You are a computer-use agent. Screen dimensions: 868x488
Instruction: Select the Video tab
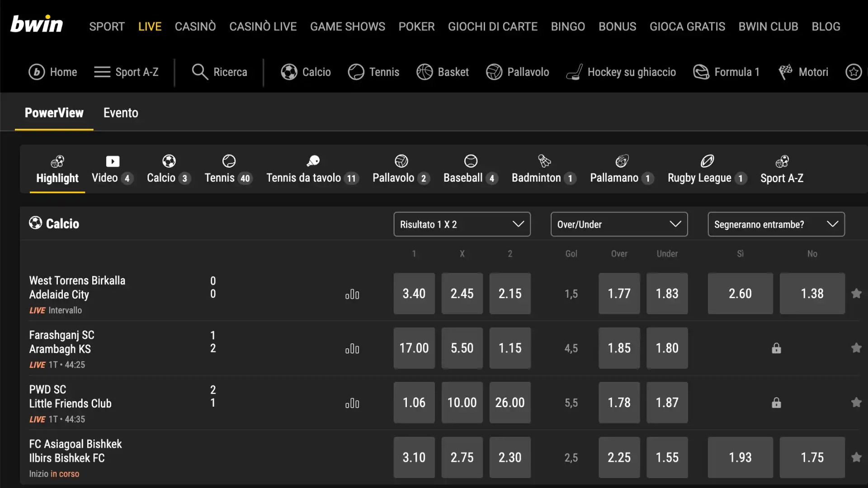click(113, 170)
